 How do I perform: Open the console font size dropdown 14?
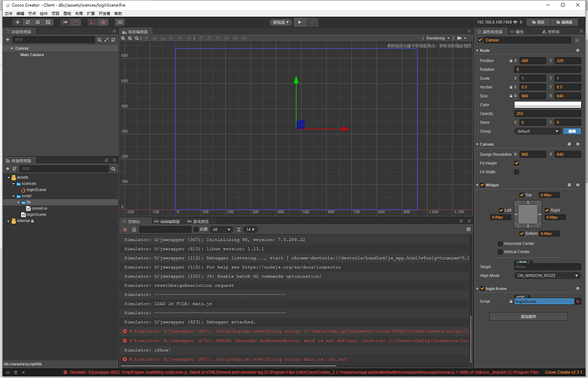click(x=251, y=229)
